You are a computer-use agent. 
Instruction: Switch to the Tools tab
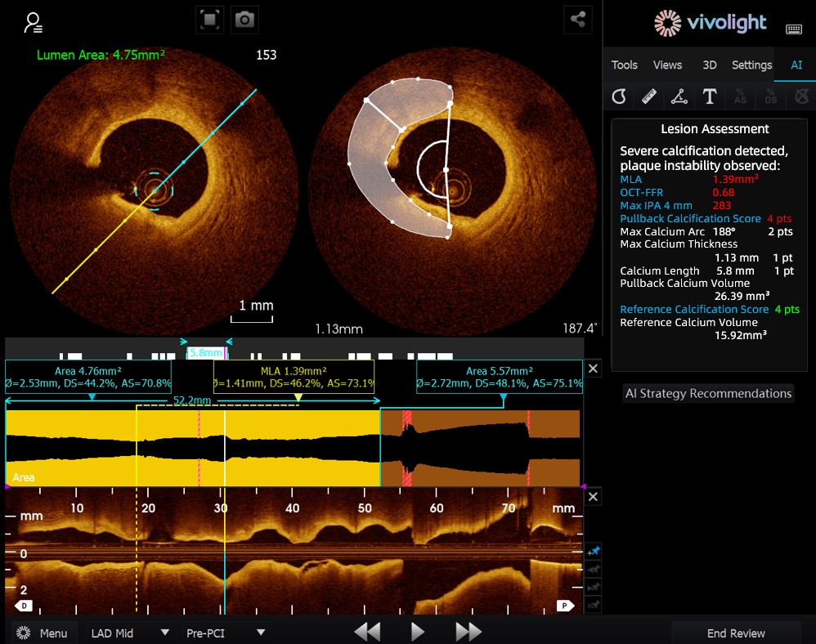tap(625, 65)
